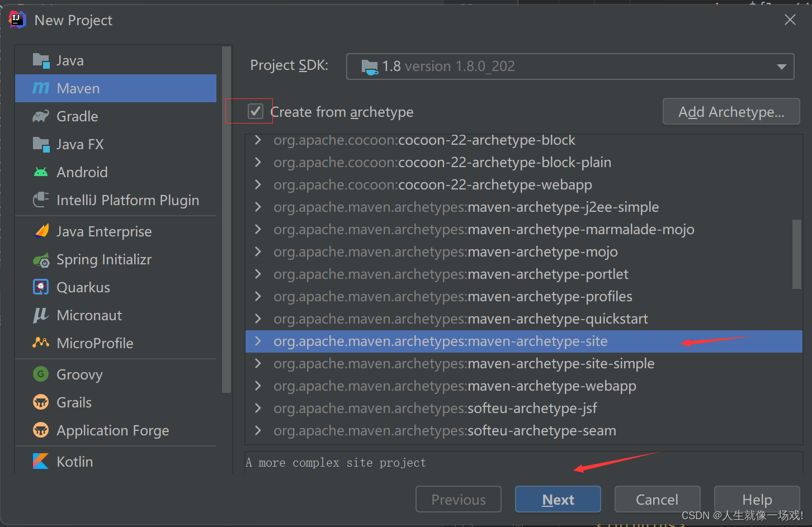812x527 pixels.
Task: Open Add Archetype dialog
Action: click(731, 112)
